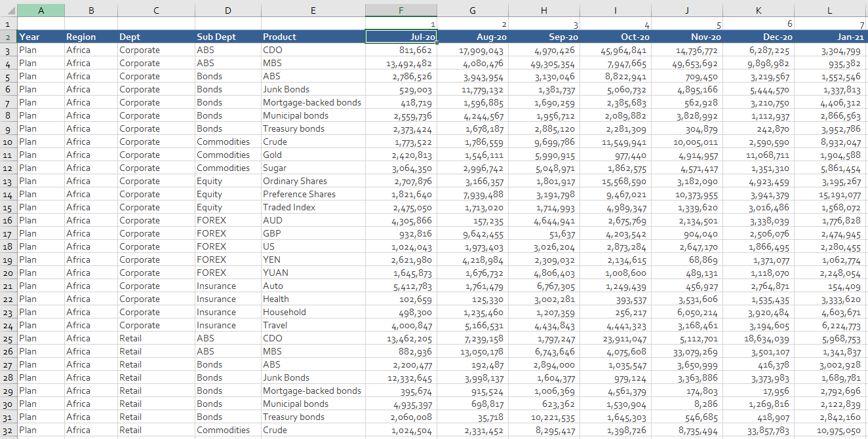
Task: Click the Sugar product cell
Action: point(313,168)
